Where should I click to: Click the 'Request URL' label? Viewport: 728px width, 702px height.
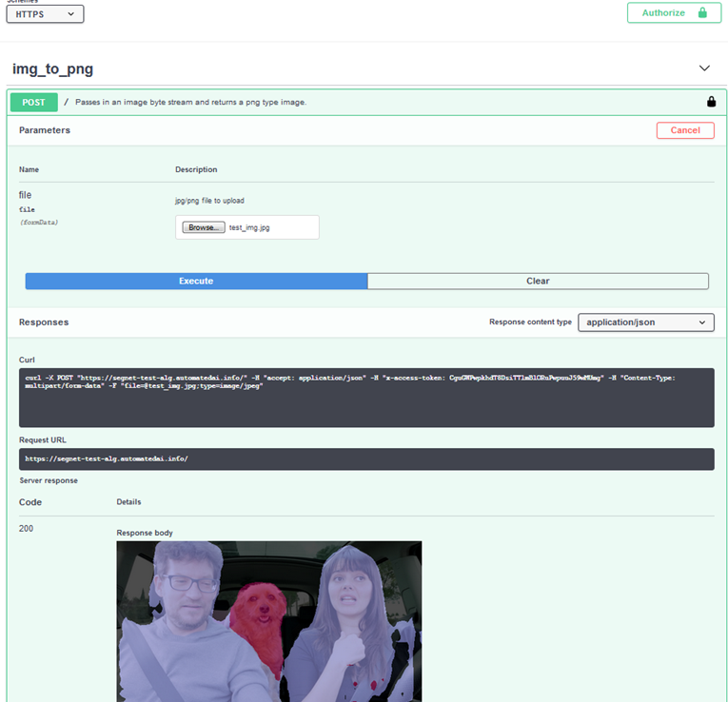tap(43, 439)
